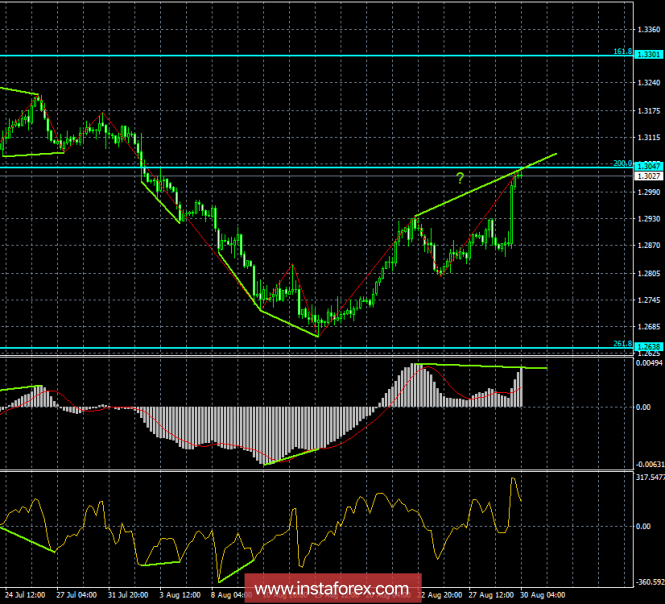Screen dimensions: 665x604
Task: Click the 1.2745 price axis label
Action: 649,300
